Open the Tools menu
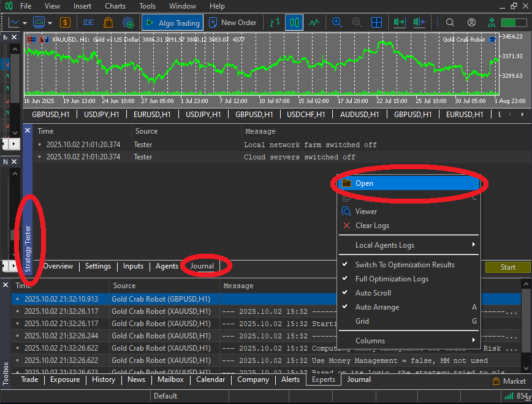 (x=147, y=6)
